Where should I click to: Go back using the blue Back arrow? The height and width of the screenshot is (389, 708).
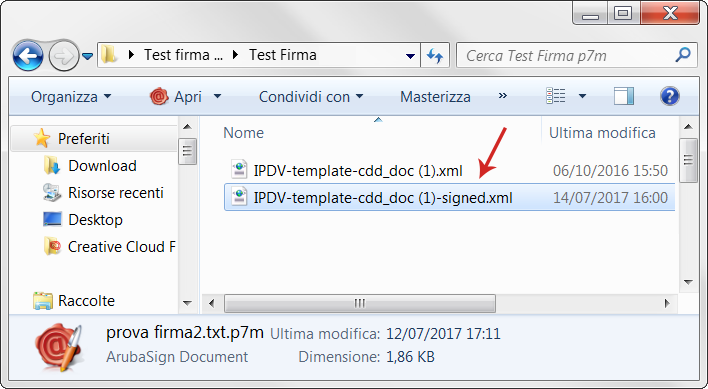(x=28, y=56)
